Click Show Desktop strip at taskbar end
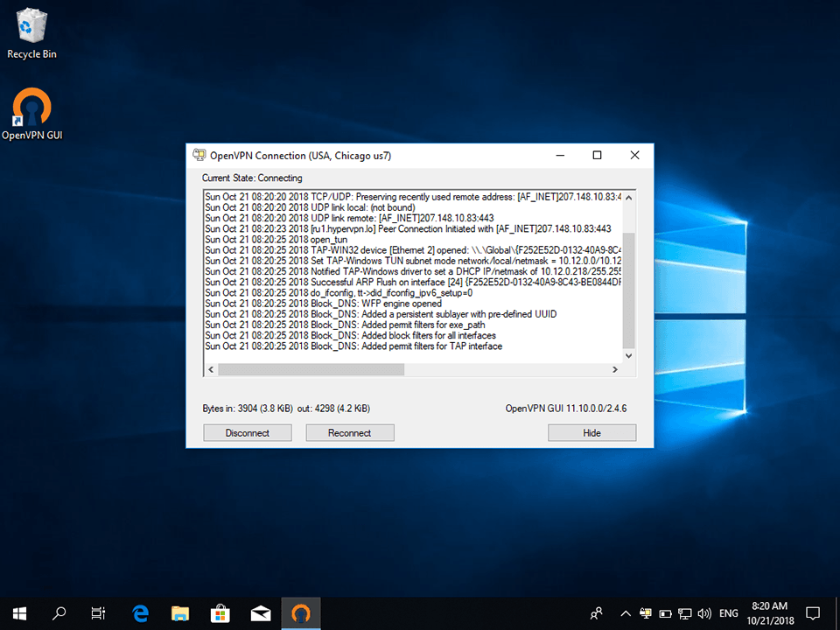 click(837, 613)
